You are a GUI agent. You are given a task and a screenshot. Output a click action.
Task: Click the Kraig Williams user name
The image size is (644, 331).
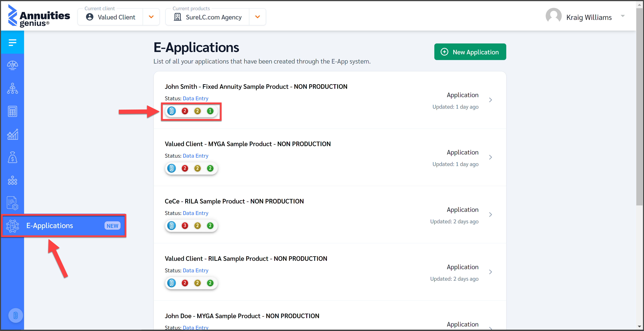(589, 17)
